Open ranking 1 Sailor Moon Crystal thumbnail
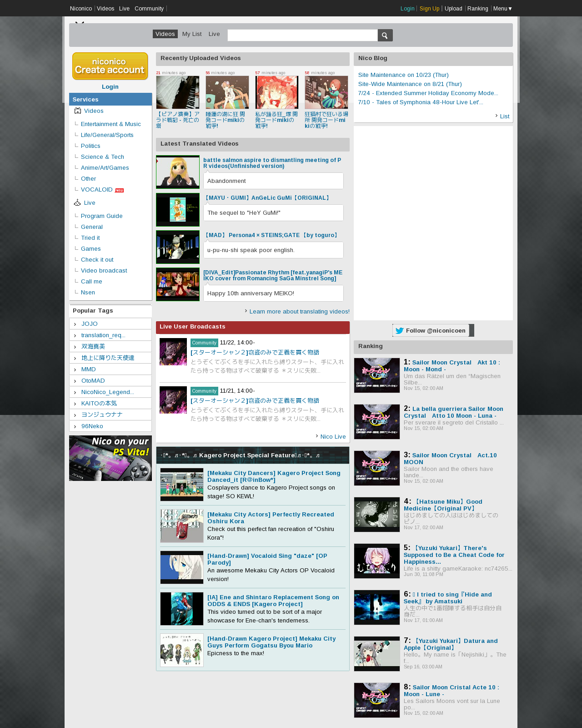 point(377,375)
